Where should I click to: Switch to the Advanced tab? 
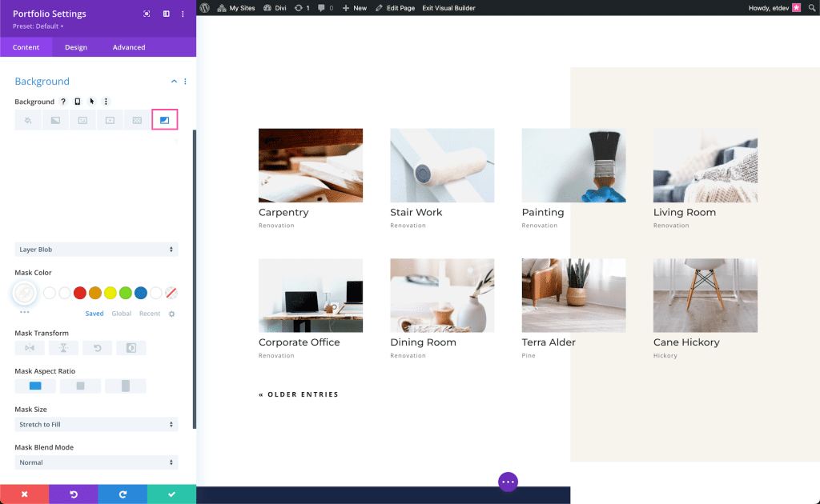click(x=128, y=46)
